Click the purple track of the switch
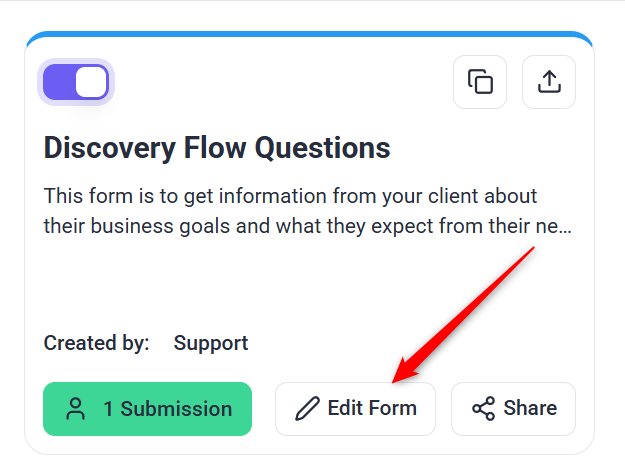Image resolution: width=625 pixels, height=473 pixels. click(x=59, y=82)
